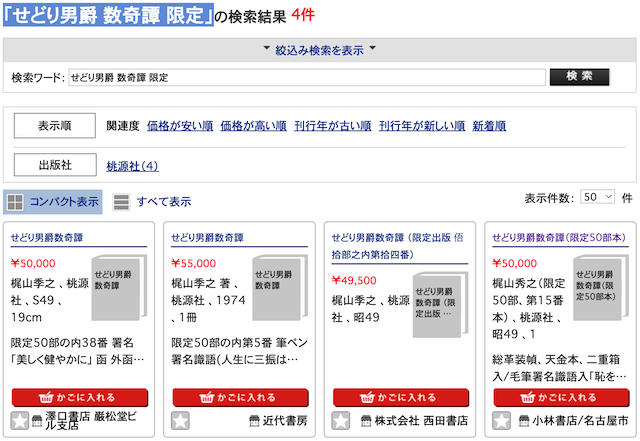Click the highlighted search heading せどり男爵 数奇譚 限定

point(108,15)
